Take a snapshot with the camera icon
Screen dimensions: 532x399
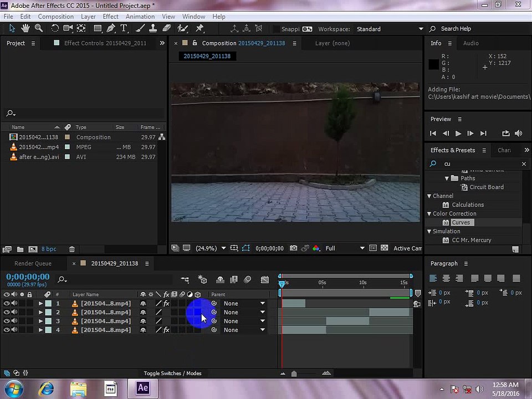[x=293, y=248]
